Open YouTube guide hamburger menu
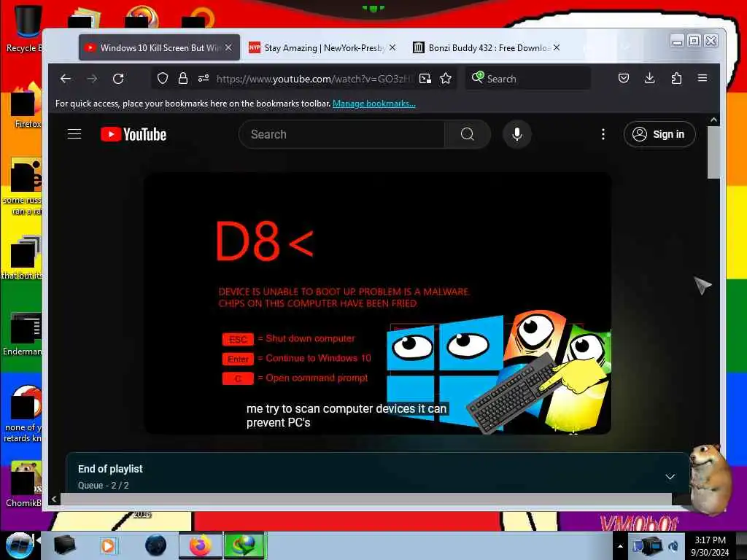This screenshot has height=560, width=747. (74, 134)
